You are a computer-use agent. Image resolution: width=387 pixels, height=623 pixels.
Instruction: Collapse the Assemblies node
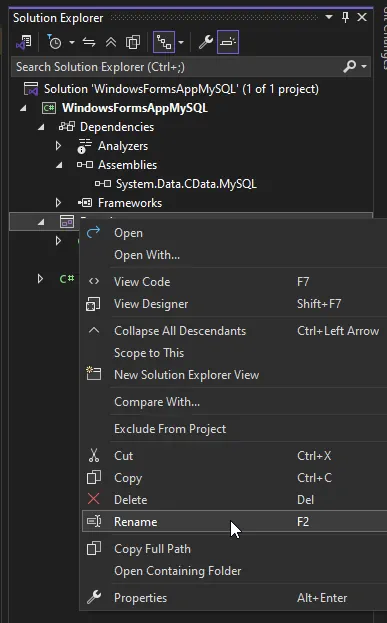pyautogui.click(x=59, y=165)
